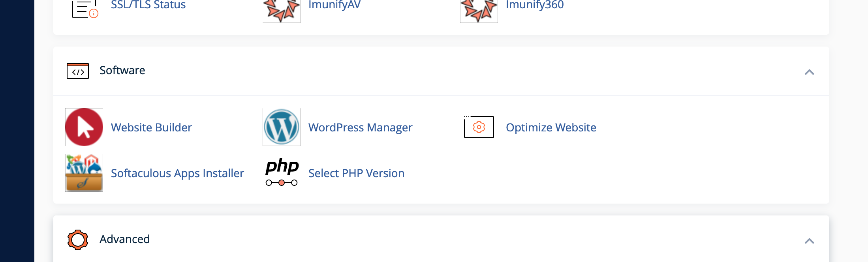Open the Optimize Website gear icon
This screenshot has width=868, height=262.
click(479, 127)
